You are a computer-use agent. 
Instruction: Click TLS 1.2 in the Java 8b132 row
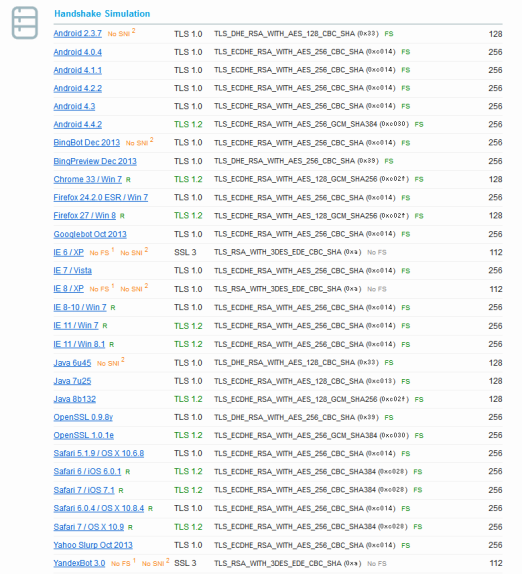[x=188, y=399]
